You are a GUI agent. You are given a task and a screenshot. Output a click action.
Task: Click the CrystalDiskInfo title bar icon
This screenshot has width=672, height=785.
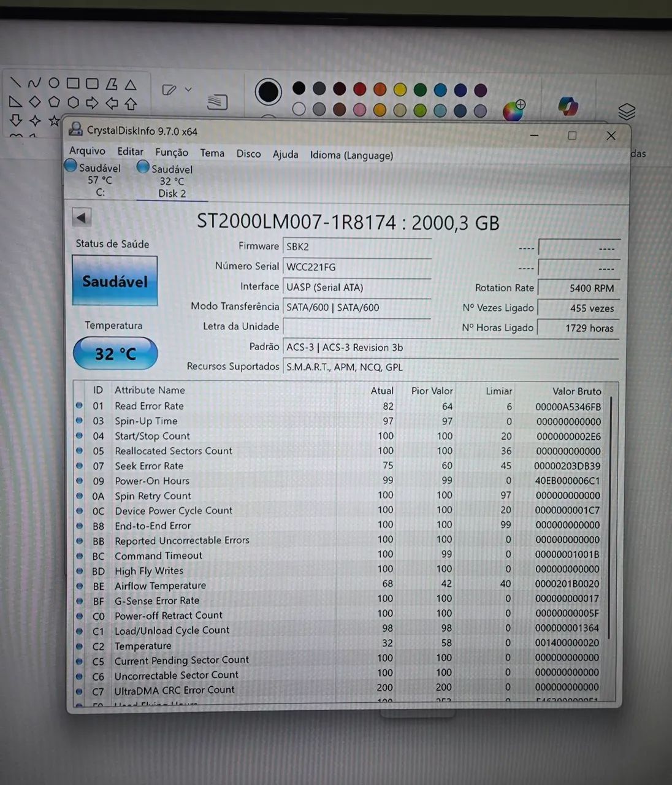(x=76, y=129)
